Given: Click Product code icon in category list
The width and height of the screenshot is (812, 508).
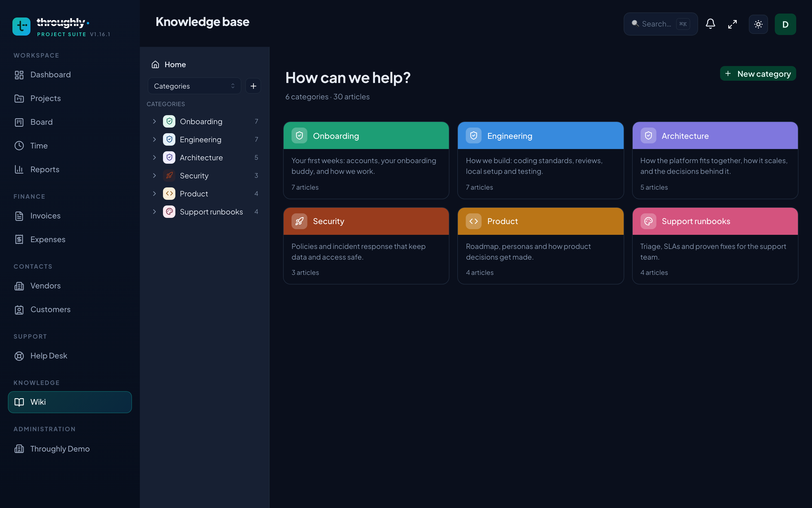Looking at the screenshot, I should pos(169,194).
